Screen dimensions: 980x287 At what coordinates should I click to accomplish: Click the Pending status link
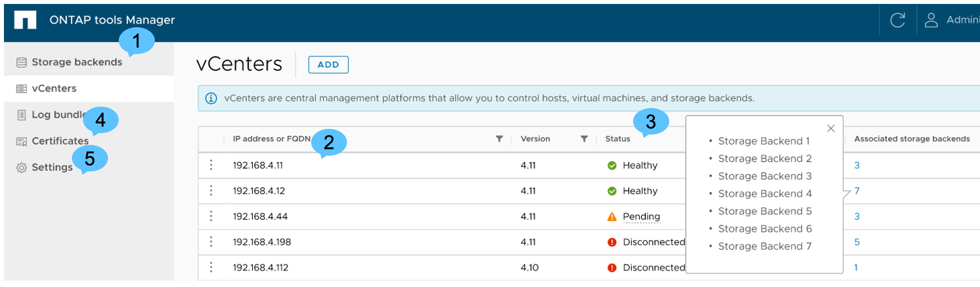641,217
